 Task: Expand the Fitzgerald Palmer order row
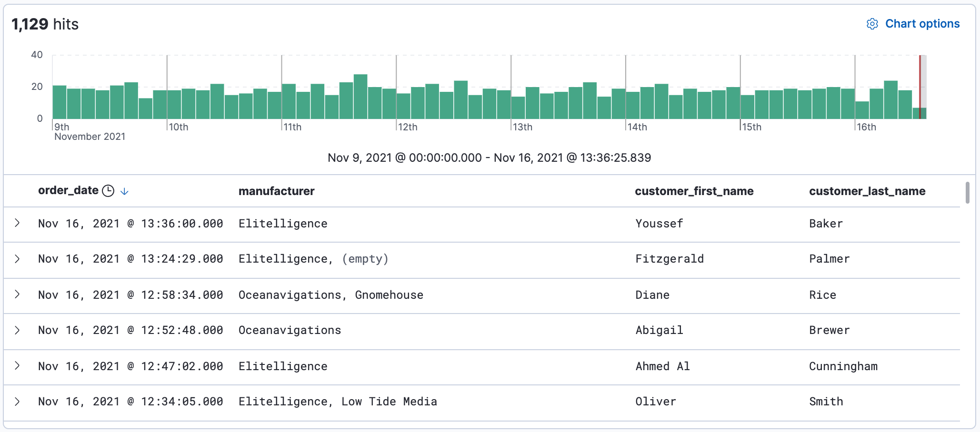coord(18,258)
